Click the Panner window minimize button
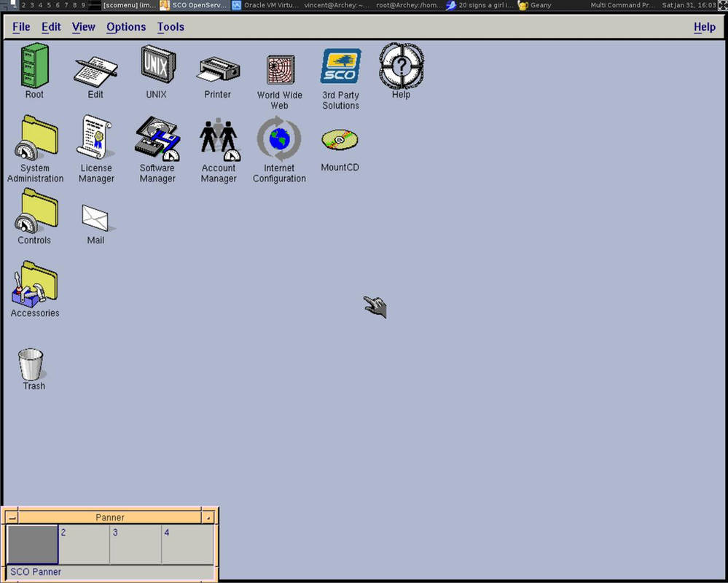The width and height of the screenshot is (728, 583). 208,517
